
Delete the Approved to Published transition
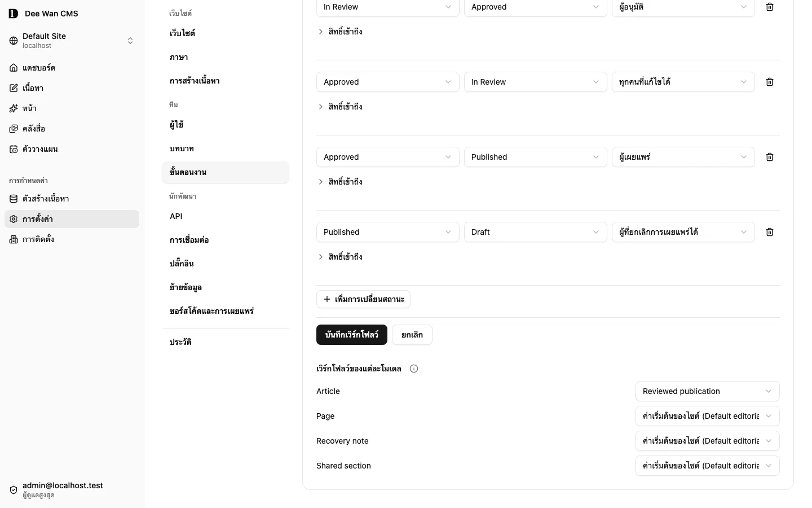coord(769,157)
